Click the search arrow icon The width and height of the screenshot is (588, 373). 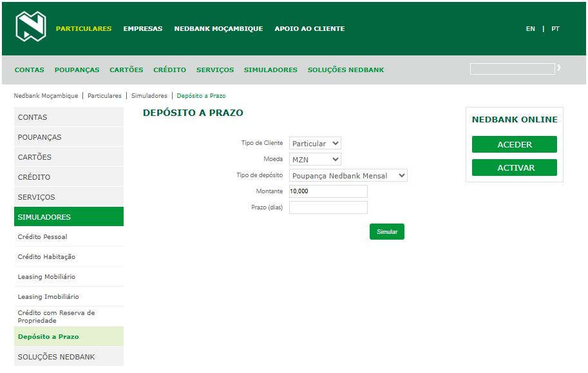coord(559,68)
